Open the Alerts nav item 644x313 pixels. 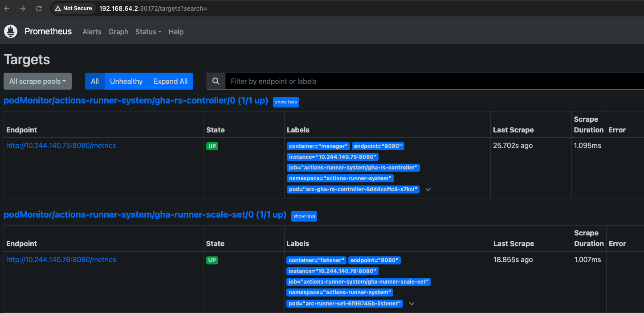point(92,32)
